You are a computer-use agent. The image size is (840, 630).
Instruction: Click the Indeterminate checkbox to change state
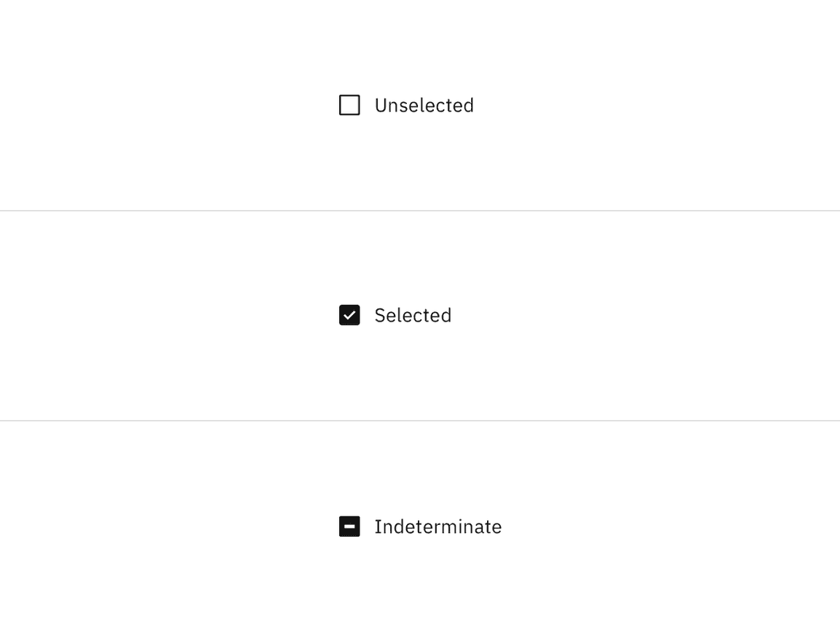coord(350,526)
